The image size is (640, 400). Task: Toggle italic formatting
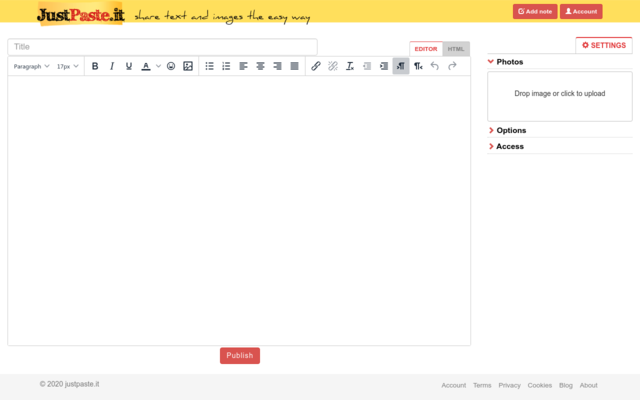(x=112, y=66)
